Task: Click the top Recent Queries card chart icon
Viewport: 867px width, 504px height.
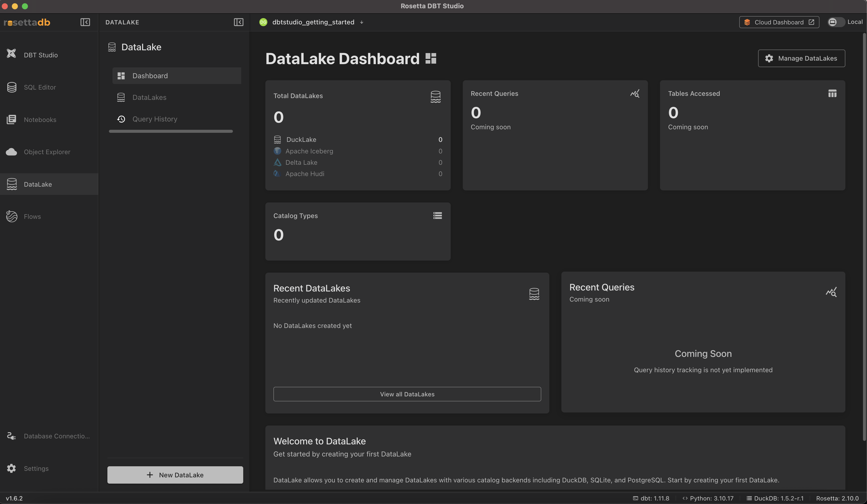Action: (x=635, y=93)
